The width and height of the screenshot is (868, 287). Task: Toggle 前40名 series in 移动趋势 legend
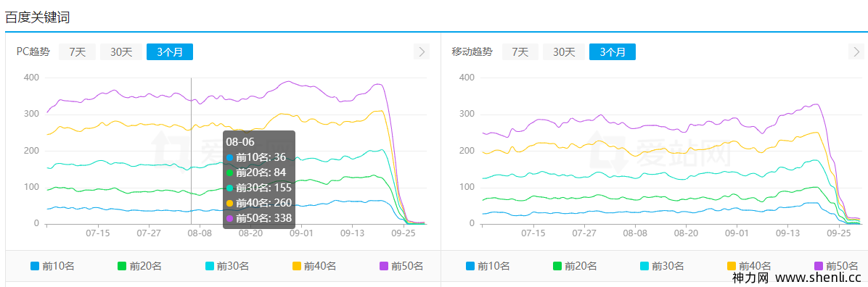point(749,266)
